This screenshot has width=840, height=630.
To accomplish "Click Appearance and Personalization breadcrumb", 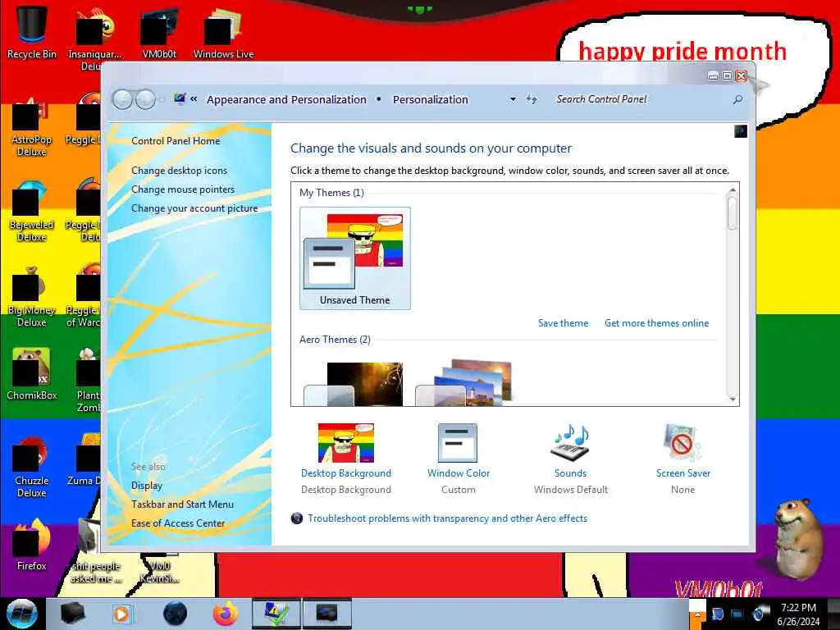I will (x=286, y=99).
